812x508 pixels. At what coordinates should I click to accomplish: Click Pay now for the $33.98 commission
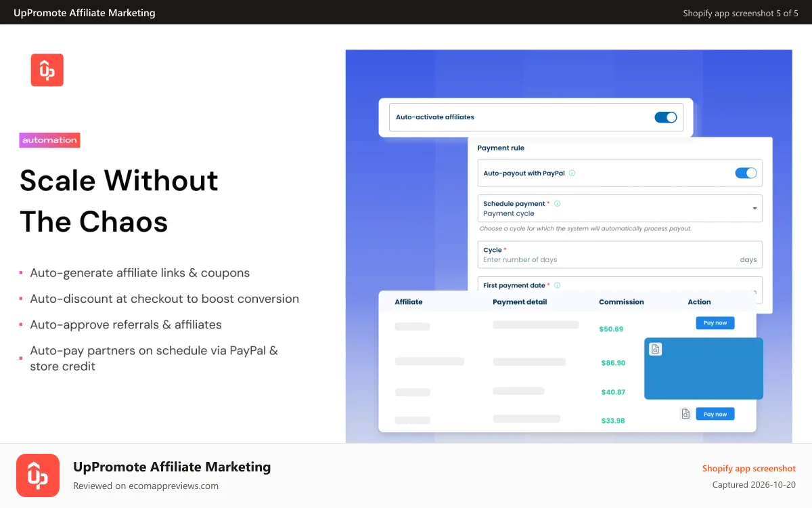(x=715, y=414)
